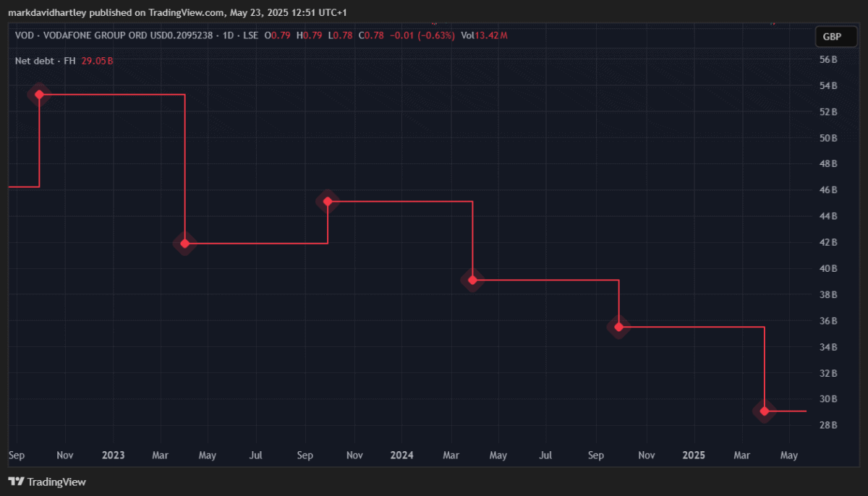Click the diamond marker at 42 B

pyautogui.click(x=185, y=244)
